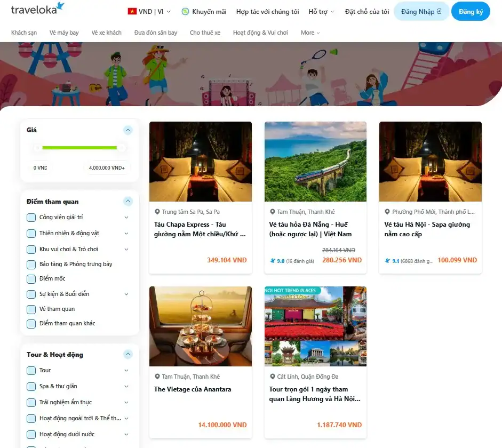Enable the Công viên giải trí filter checkbox
The image size is (502, 448).
click(x=31, y=218)
